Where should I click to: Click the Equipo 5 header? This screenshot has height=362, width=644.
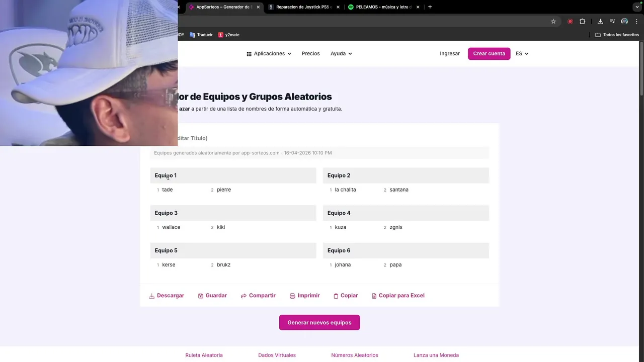(233, 250)
